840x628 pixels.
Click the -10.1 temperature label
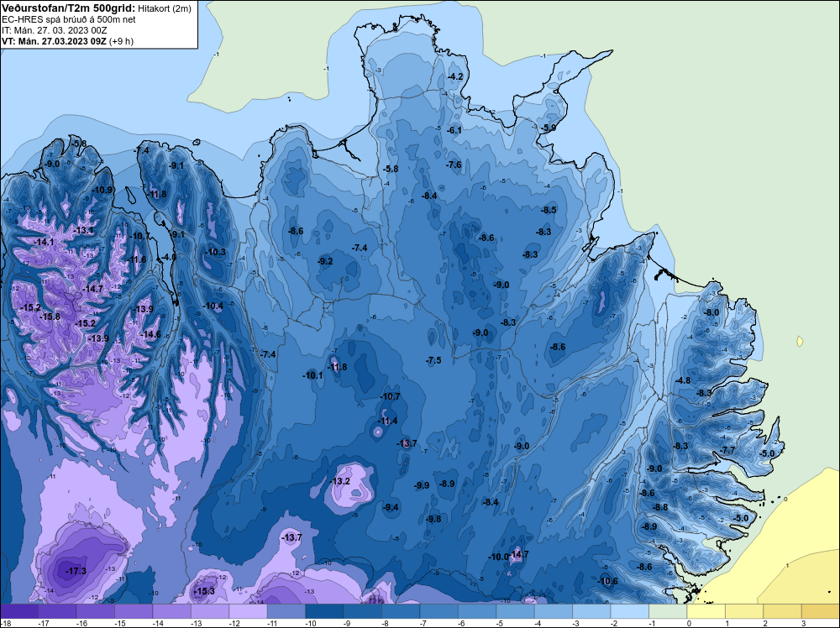tap(312, 375)
